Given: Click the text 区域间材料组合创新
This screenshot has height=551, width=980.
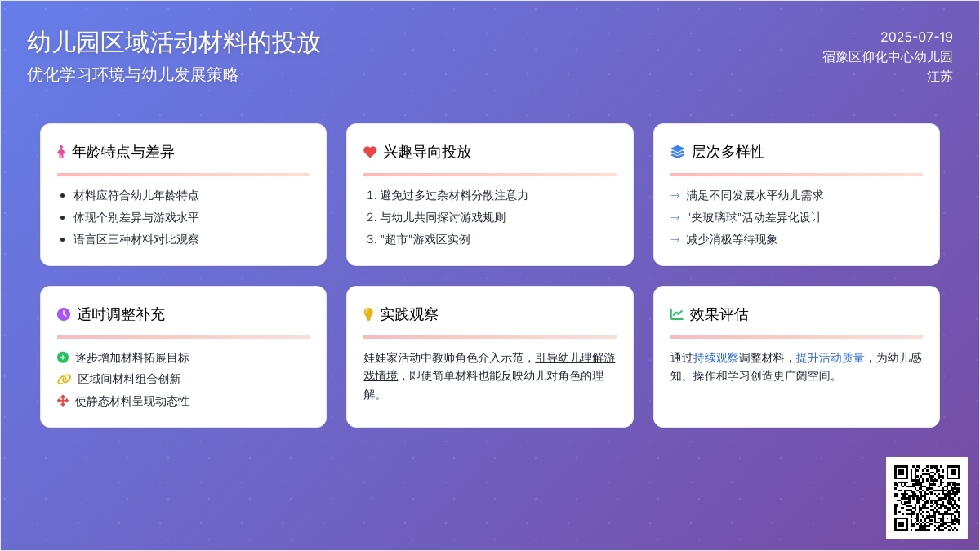Looking at the screenshot, I should coord(129,379).
